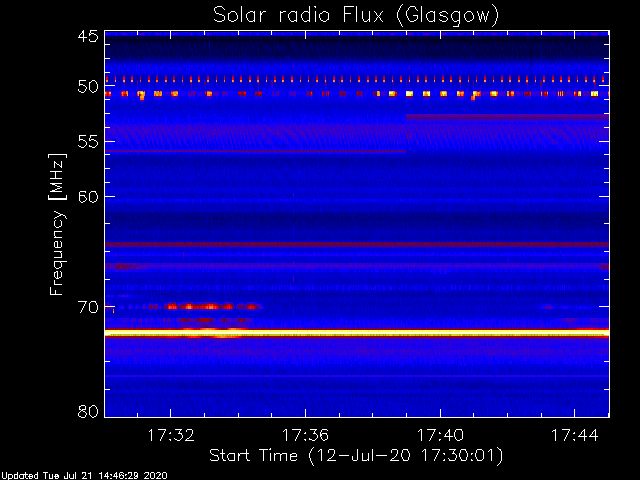Image resolution: width=640 pixels, height=480 pixels.
Task: Click the 70 frequency tick label
Action: (x=88, y=307)
